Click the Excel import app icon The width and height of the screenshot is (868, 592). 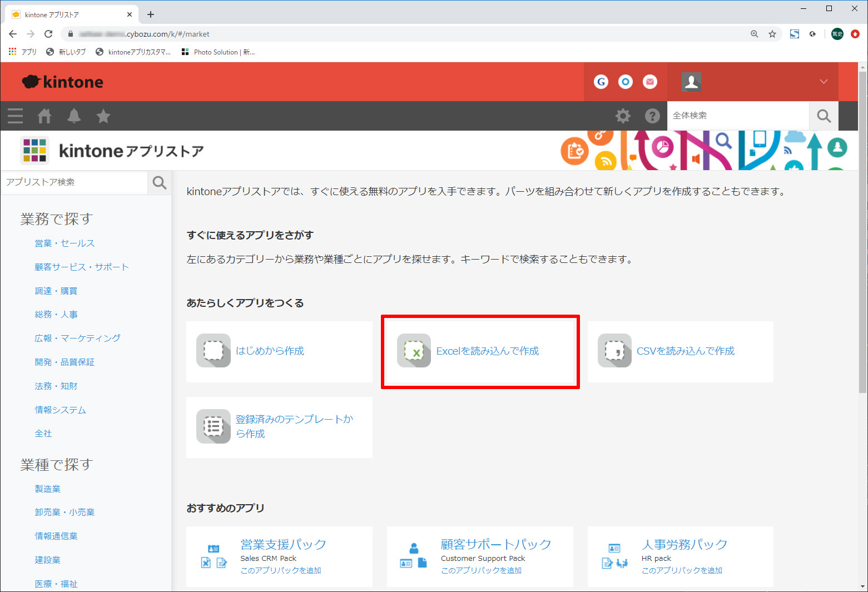coord(414,351)
